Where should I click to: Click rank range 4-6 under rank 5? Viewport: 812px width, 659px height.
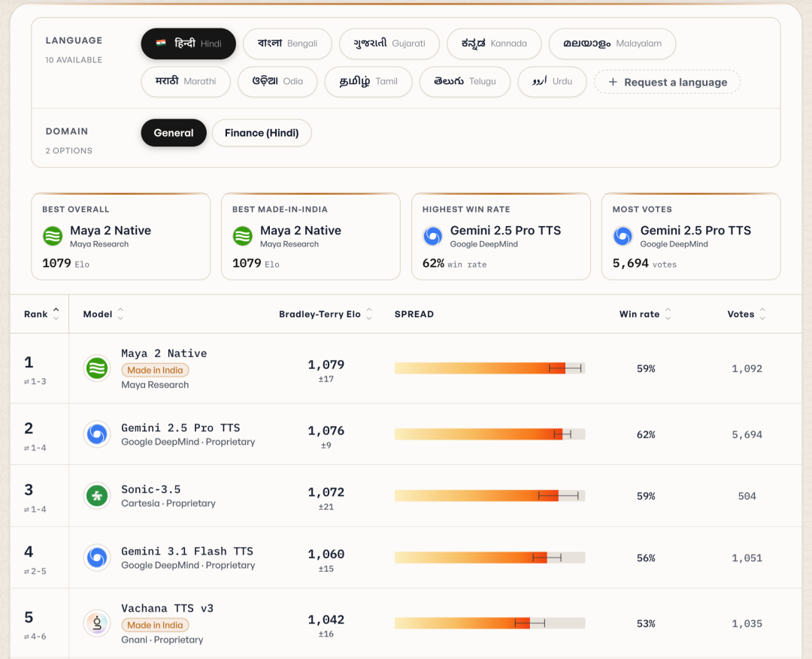(35, 636)
